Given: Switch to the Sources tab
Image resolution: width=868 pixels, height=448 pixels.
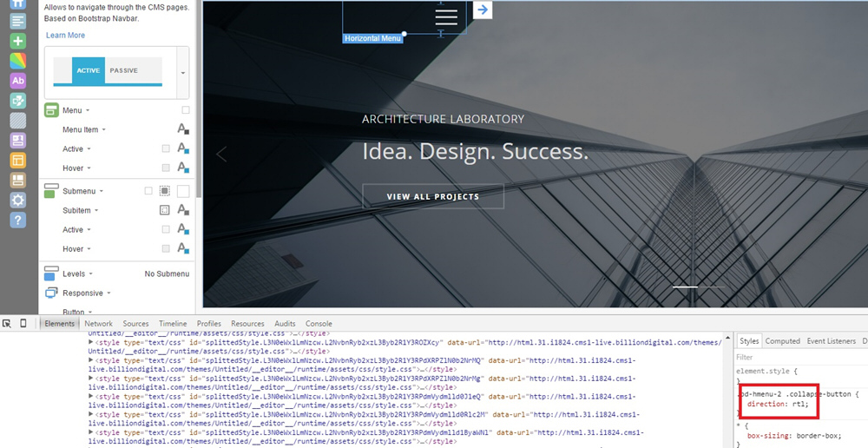Looking at the screenshot, I should tap(135, 323).
